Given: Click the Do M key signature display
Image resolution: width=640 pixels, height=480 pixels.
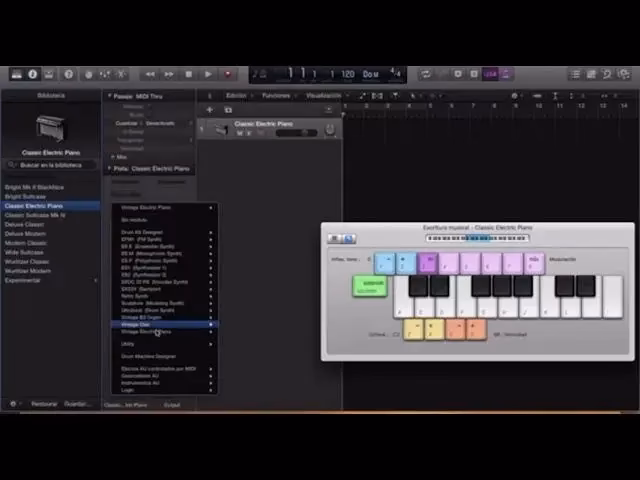Looking at the screenshot, I should coord(371,74).
